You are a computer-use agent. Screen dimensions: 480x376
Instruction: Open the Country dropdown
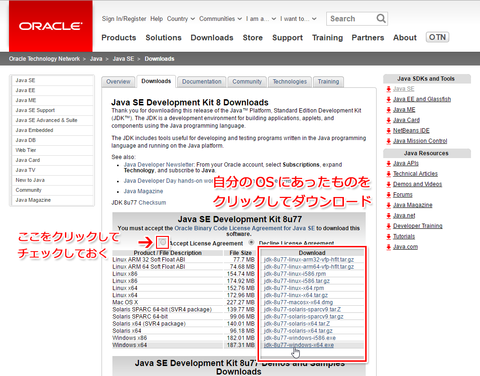coord(181,19)
